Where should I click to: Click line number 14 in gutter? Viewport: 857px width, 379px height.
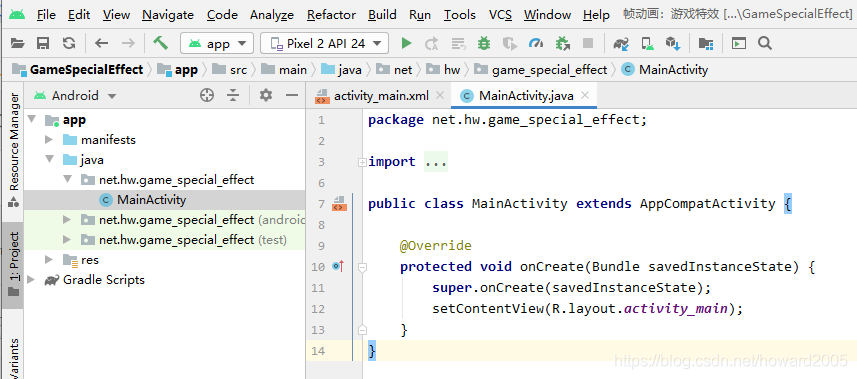318,351
